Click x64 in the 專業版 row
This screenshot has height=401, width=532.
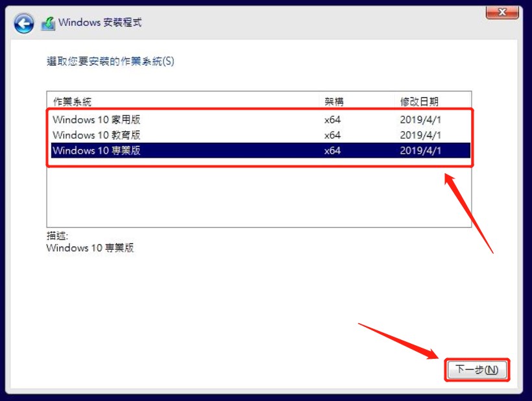click(x=332, y=151)
